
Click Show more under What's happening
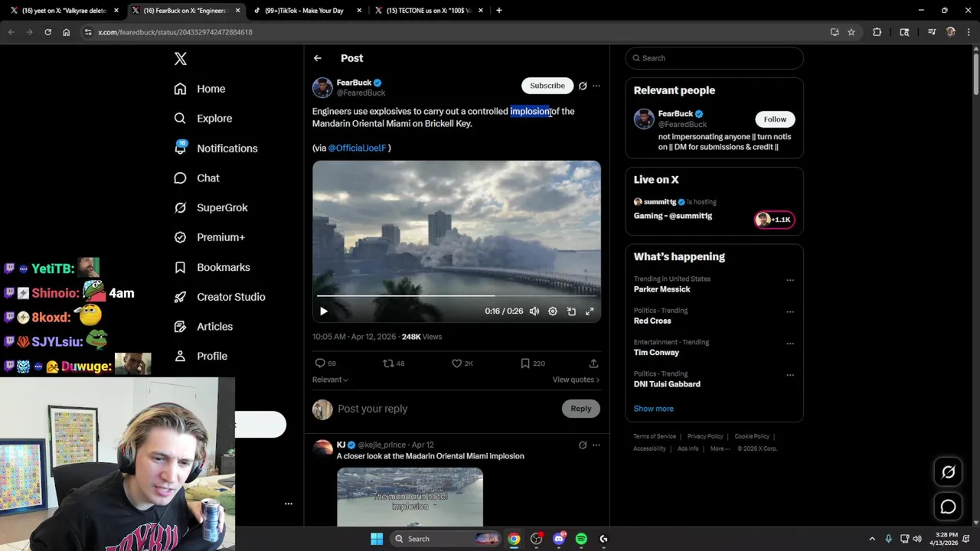point(653,409)
